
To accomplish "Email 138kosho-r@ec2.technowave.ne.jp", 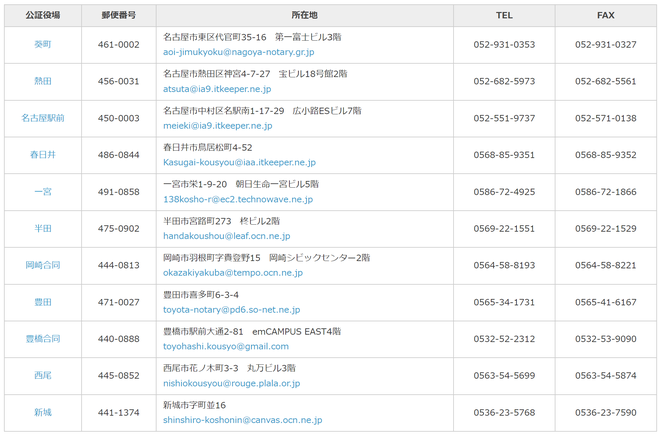I will coord(238,199).
